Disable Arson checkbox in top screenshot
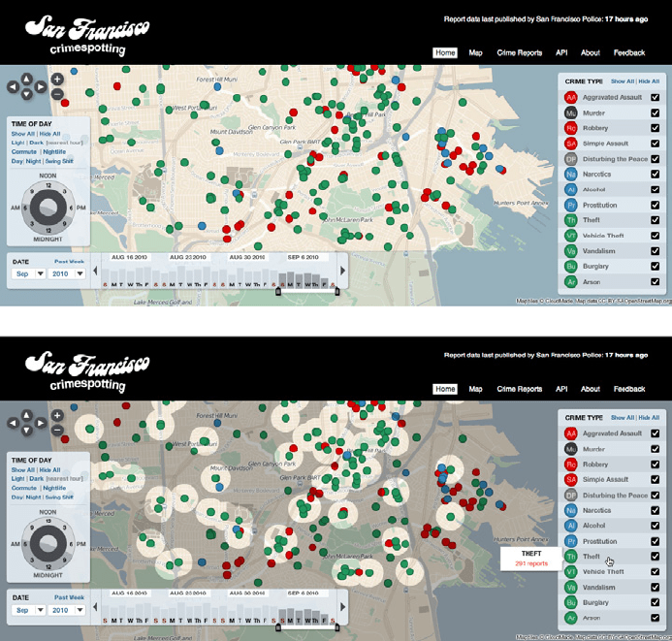 [655, 281]
